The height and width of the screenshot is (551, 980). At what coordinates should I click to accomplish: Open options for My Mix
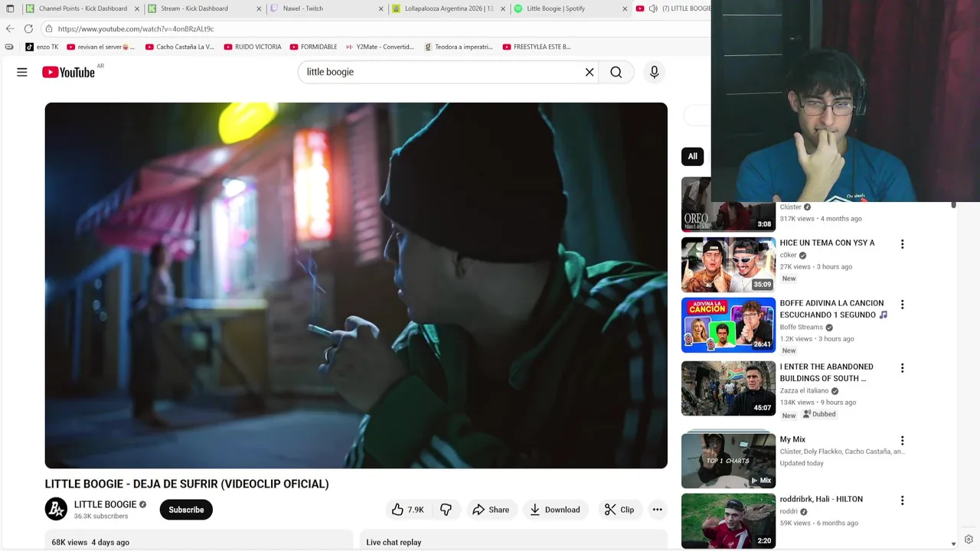[902, 441]
